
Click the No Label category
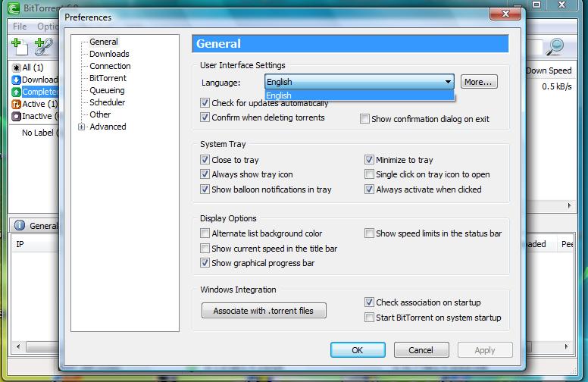[40, 133]
